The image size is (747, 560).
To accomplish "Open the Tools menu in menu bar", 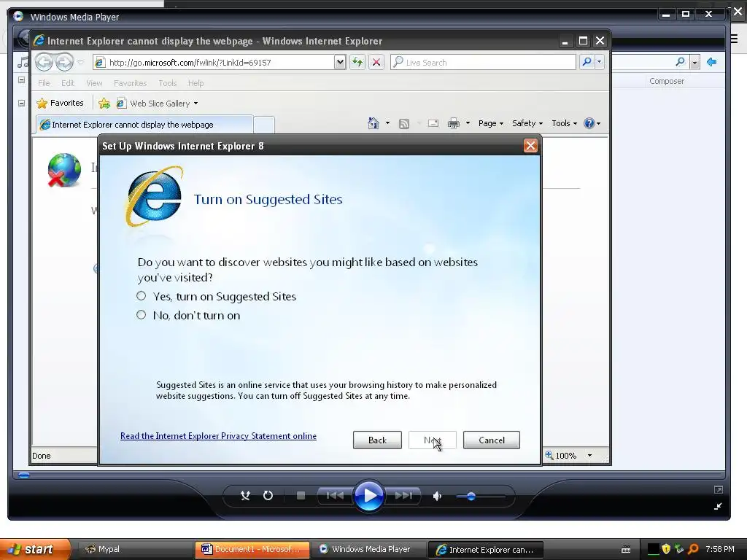I will 167,83.
